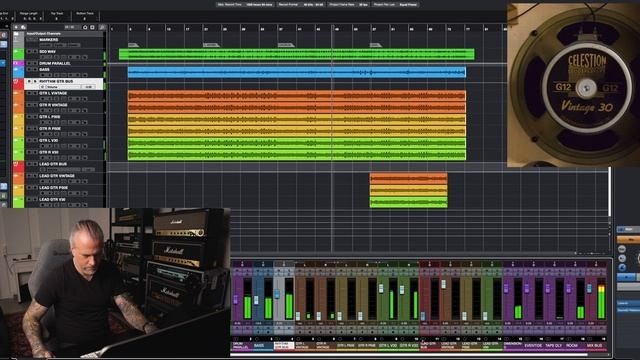
Task: Select the BASS track icon
Action: pyautogui.click(x=18, y=72)
